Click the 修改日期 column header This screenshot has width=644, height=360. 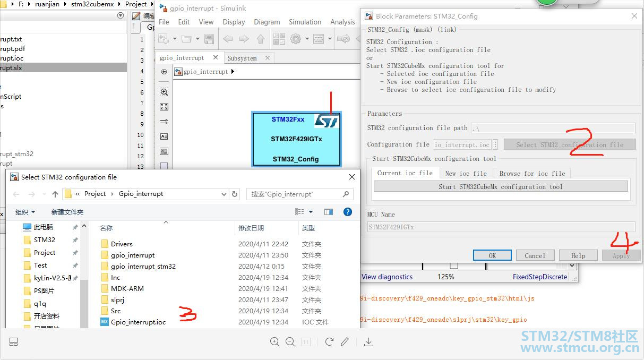[251, 228]
